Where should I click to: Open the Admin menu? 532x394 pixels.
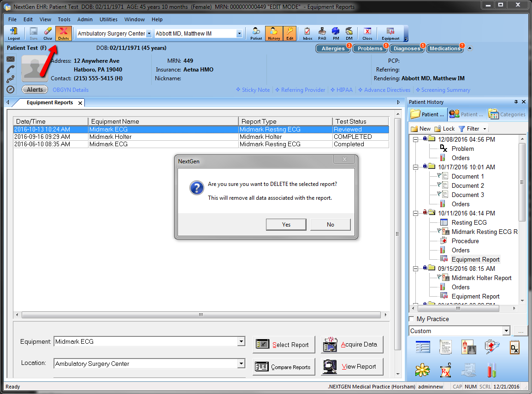tap(85, 19)
